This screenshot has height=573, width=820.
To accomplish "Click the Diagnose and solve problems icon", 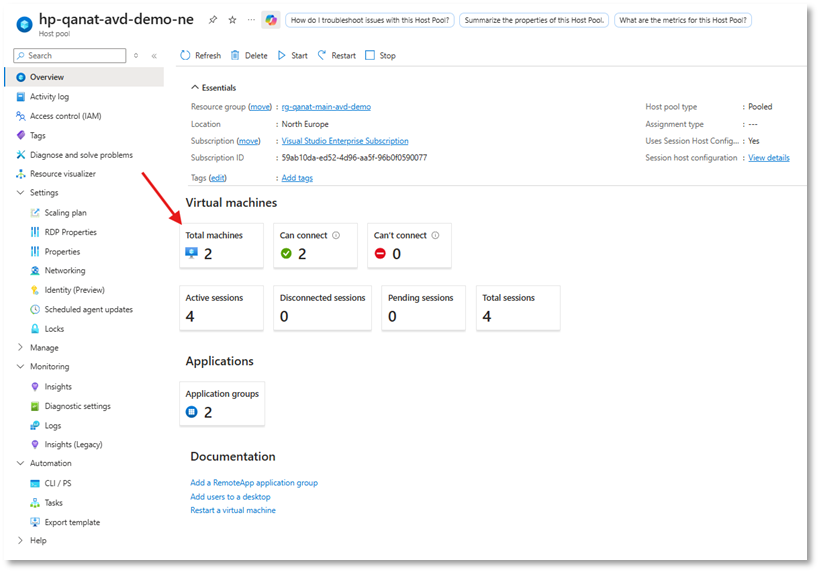I will (20, 155).
